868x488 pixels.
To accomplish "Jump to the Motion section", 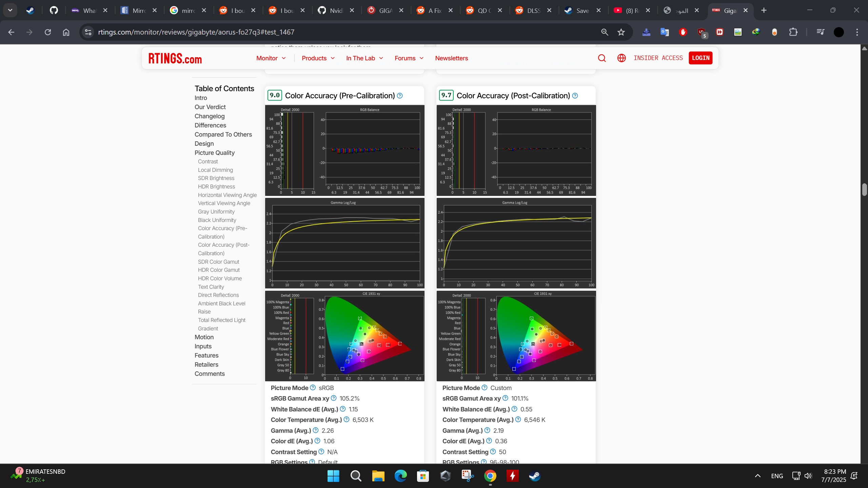I will coord(204,337).
